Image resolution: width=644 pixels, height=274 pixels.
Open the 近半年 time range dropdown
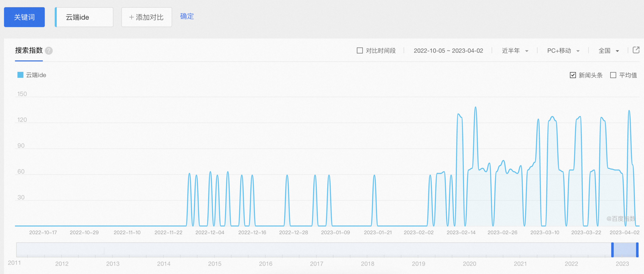[x=515, y=51]
